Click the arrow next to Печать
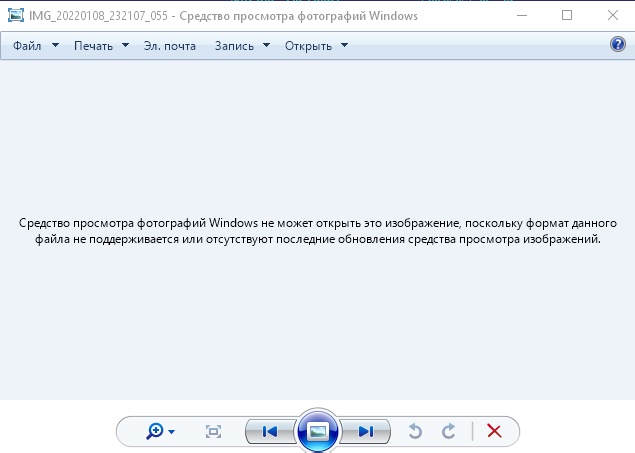 tap(125, 46)
